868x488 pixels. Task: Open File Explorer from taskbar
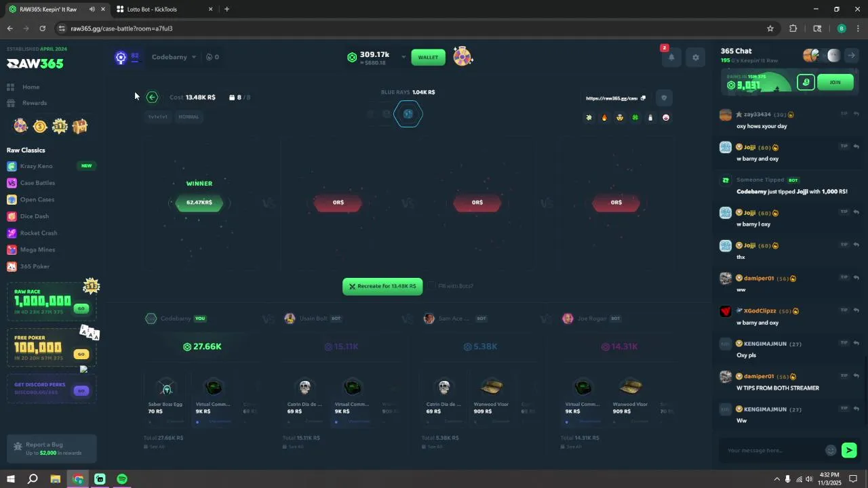(x=56, y=479)
